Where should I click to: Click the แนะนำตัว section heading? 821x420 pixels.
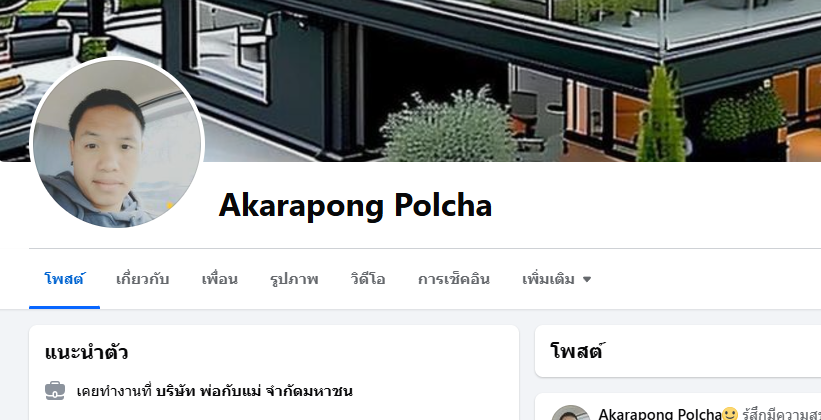pos(86,352)
